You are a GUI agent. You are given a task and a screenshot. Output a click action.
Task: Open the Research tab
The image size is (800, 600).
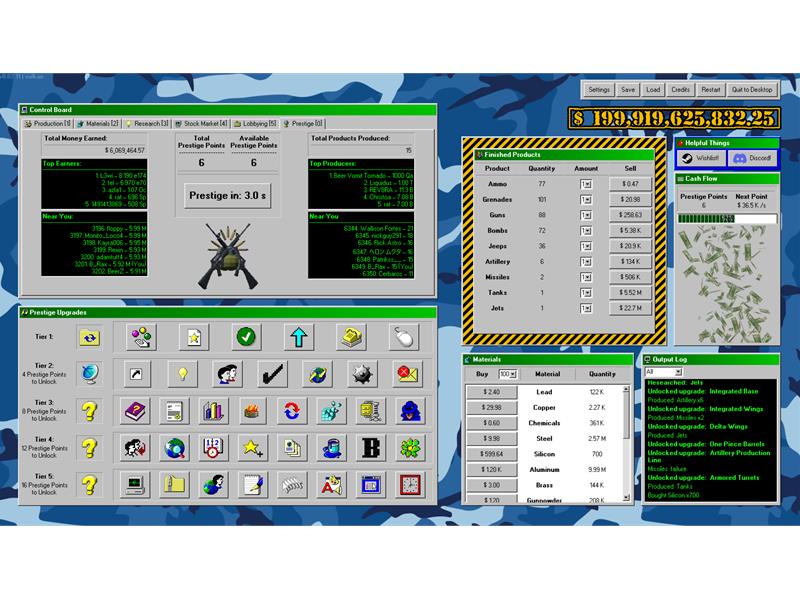[149, 124]
